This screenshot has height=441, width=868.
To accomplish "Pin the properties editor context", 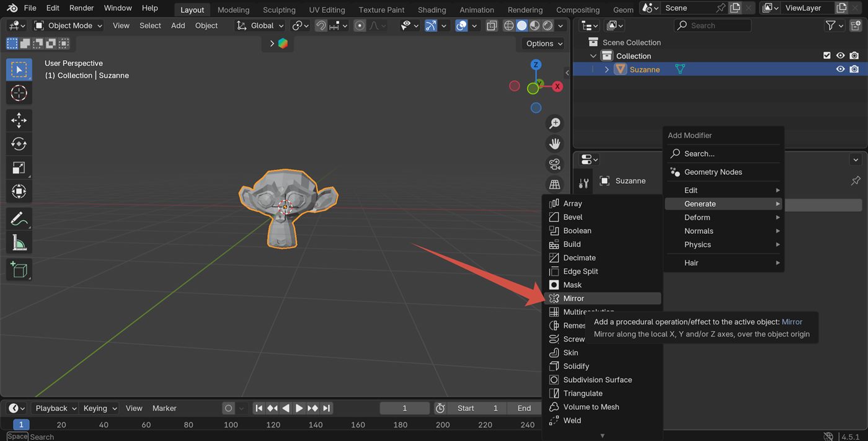I will click(856, 180).
